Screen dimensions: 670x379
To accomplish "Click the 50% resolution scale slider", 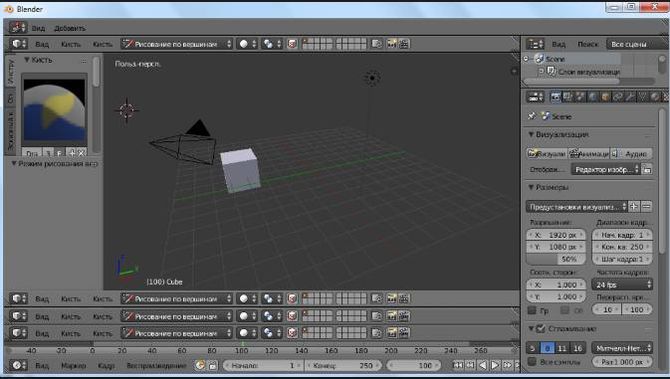I will coord(555,259).
